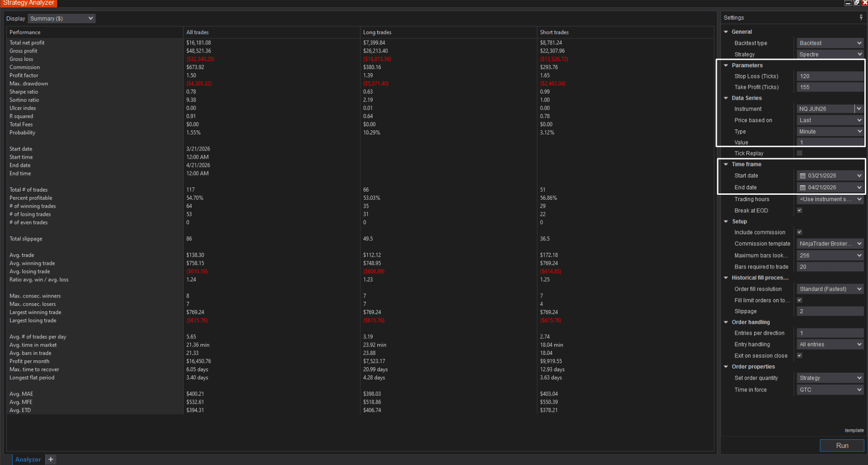Switch to the Analyzer tab
Screen dimensions: 868x465
click(28, 459)
